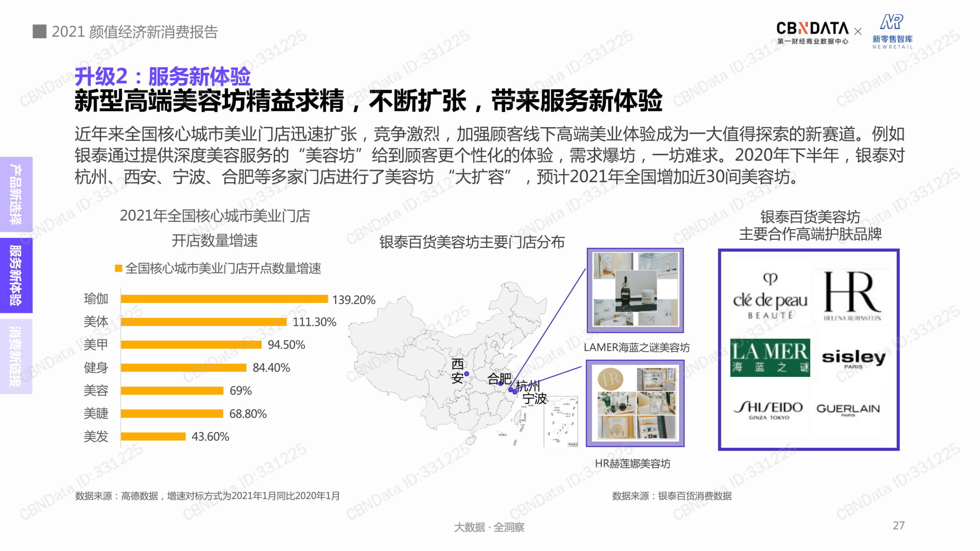Screen dimensions: 980x551
Task: Select the 消费新链接 side tab
Action: point(16,356)
